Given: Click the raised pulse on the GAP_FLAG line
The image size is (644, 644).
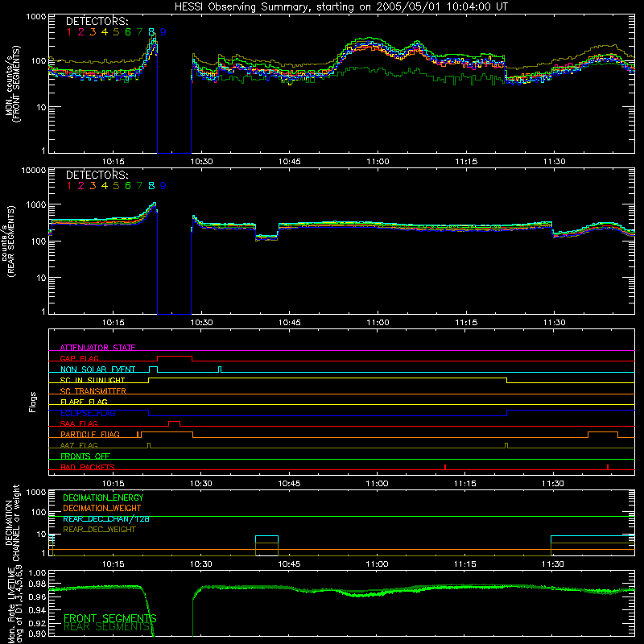Looking at the screenshot, I should (175, 357).
